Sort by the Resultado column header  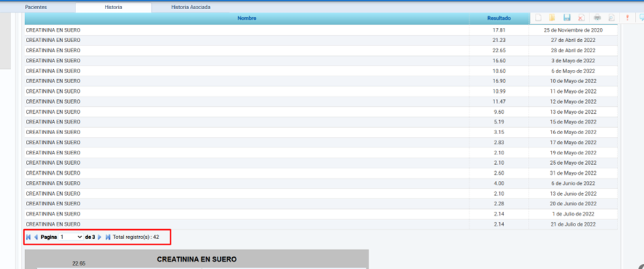(499, 18)
